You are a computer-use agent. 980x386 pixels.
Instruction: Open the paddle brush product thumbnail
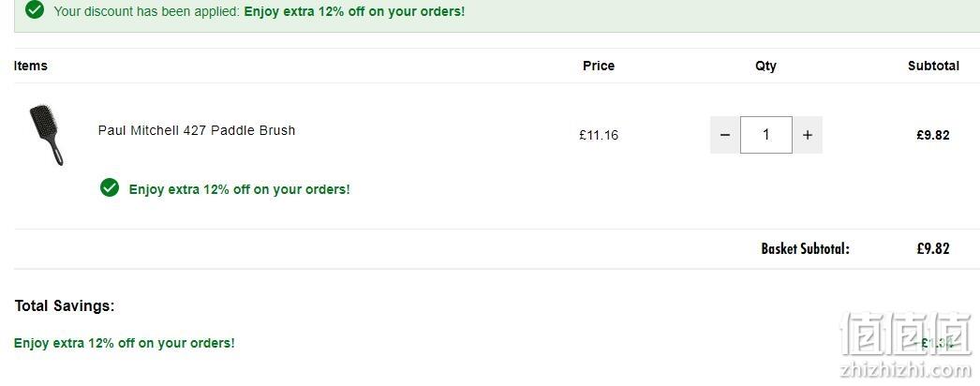click(x=46, y=135)
